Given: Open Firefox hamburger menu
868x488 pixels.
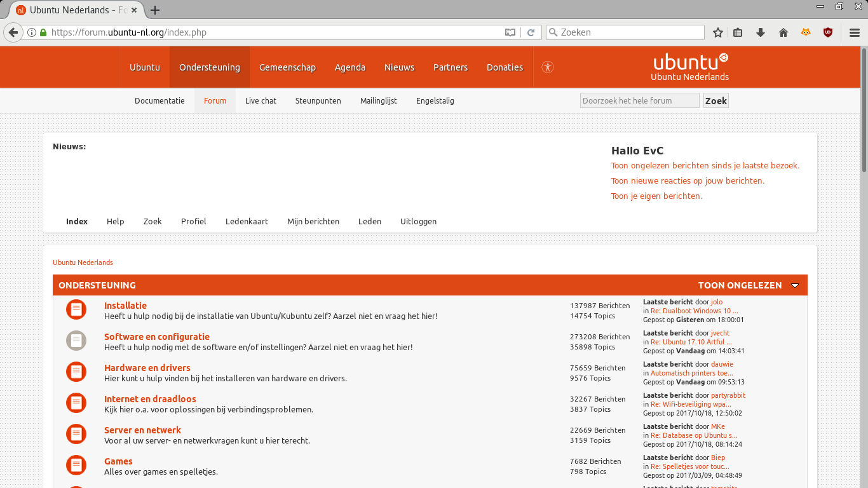Looking at the screenshot, I should (855, 32).
